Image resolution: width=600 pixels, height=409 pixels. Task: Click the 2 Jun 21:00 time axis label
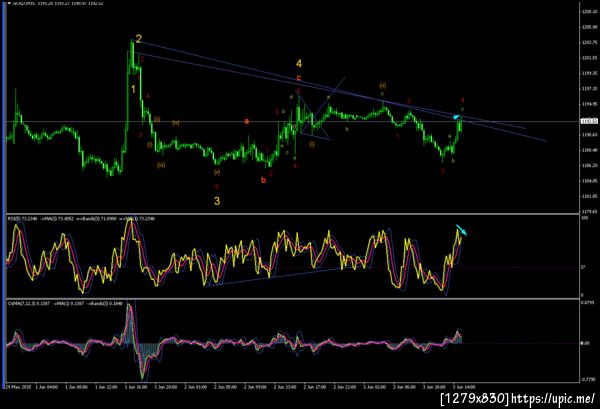point(345,387)
